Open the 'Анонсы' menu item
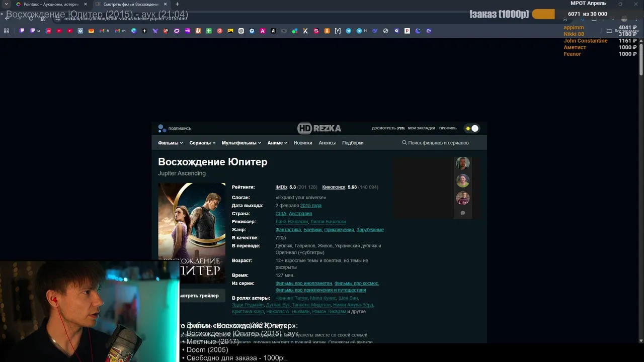The image size is (644, 362). (x=327, y=143)
